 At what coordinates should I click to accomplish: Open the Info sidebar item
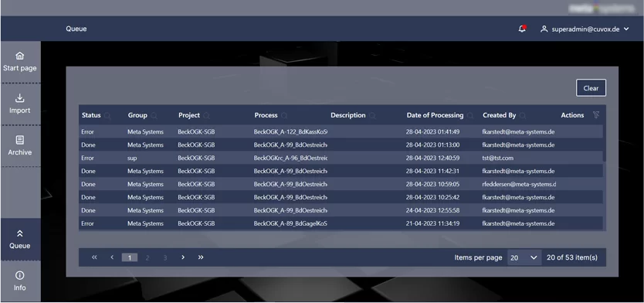20,281
